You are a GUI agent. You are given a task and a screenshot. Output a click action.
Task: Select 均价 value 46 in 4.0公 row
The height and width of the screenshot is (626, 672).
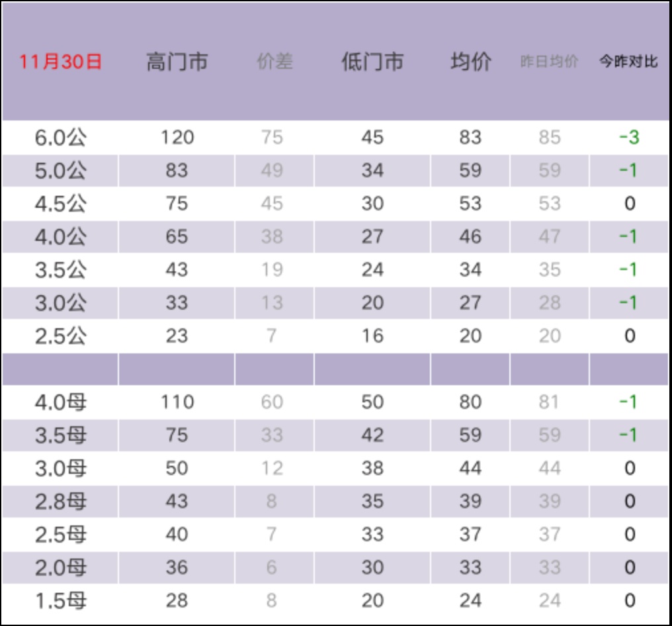[470, 237]
